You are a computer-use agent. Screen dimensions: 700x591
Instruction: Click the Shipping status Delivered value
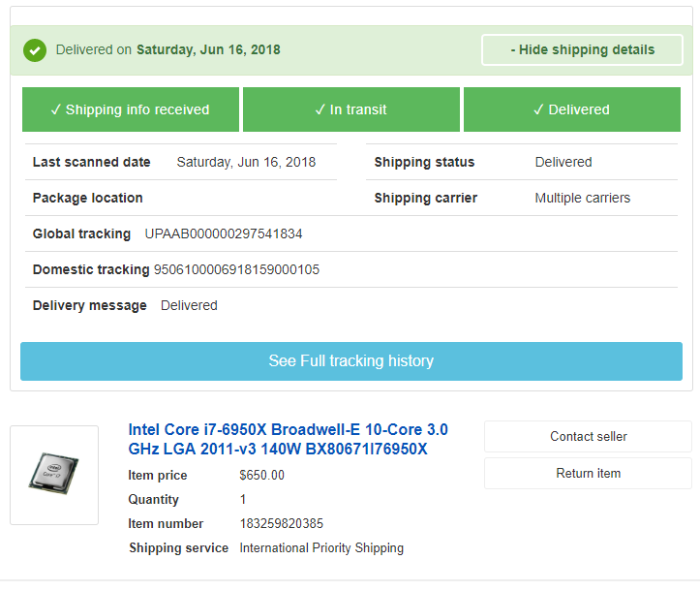(563, 162)
